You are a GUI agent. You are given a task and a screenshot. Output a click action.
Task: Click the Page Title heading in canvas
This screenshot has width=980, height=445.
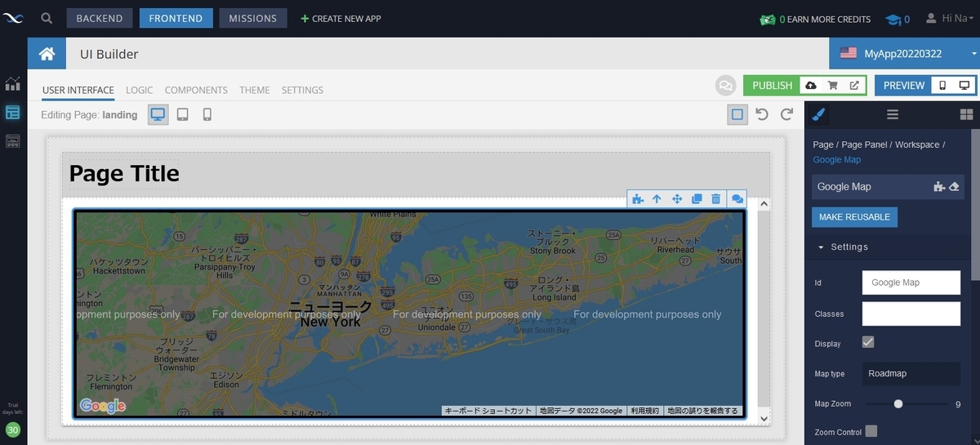(124, 173)
